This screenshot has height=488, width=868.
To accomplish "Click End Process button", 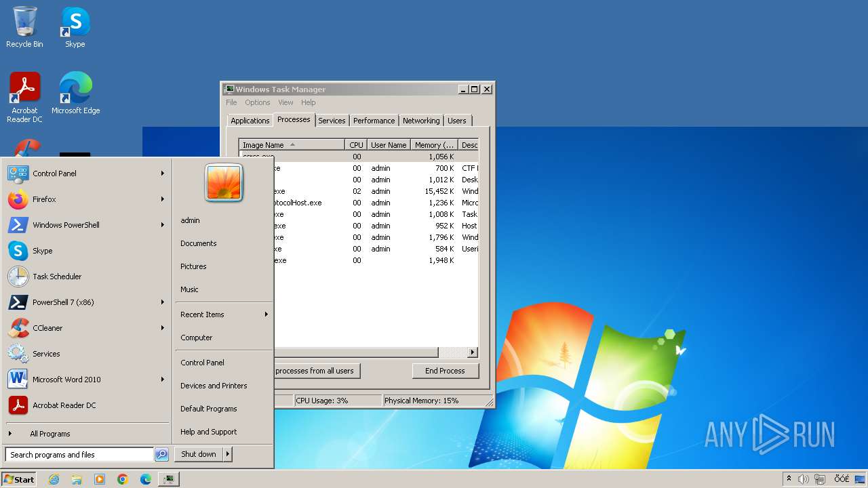I will click(x=445, y=371).
